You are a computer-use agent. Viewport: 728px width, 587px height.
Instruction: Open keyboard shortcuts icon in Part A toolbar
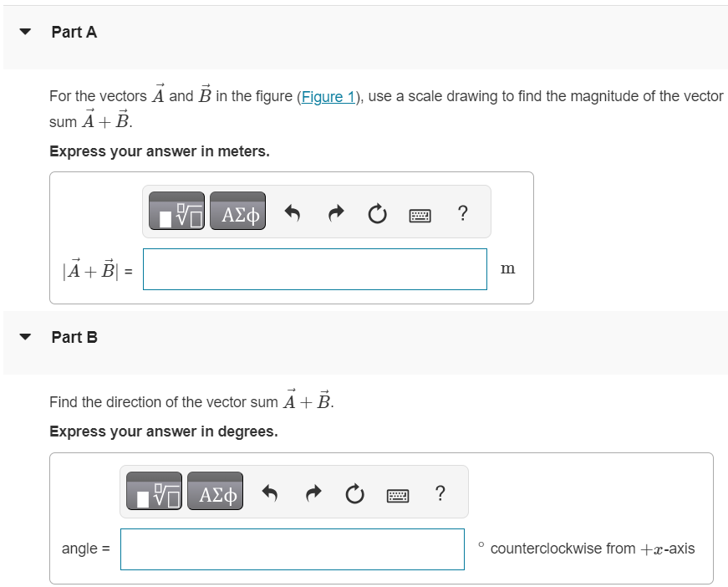pos(420,216)
